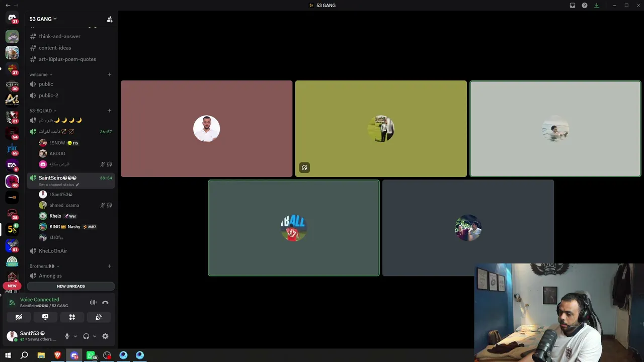Open the server with badge 51
The height and width of the screenshot is (362, 644).
click(x=12, y=245)
